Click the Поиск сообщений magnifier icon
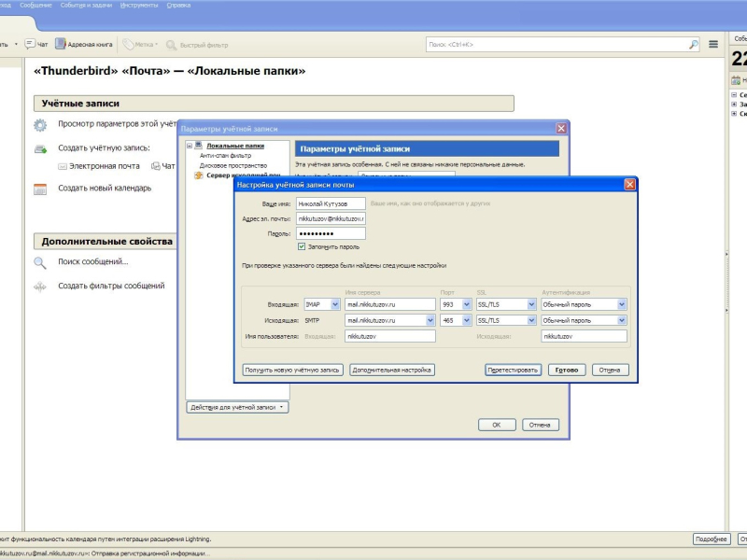 coord(40,262)
